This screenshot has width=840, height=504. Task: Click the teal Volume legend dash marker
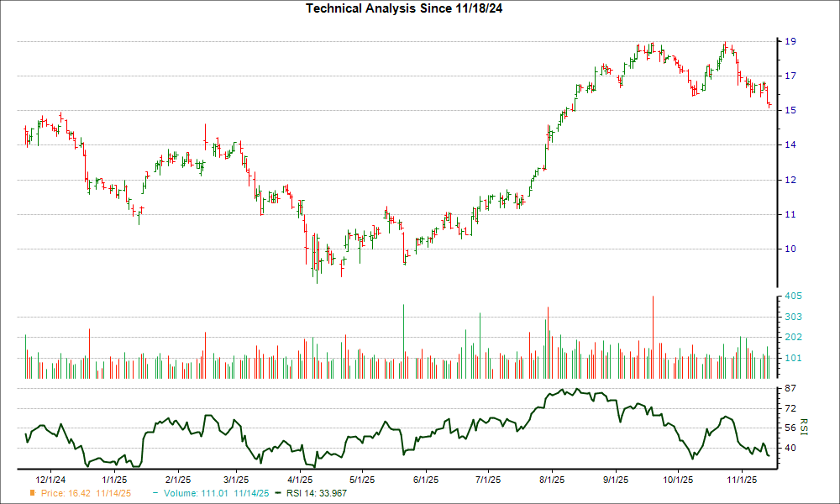click(x=155, y=494)
